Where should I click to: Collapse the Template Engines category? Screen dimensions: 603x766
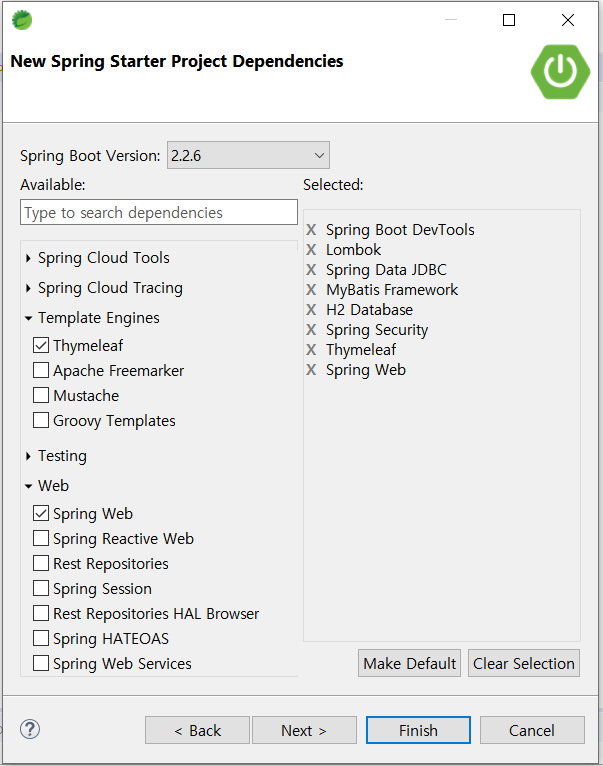[28, 319]
